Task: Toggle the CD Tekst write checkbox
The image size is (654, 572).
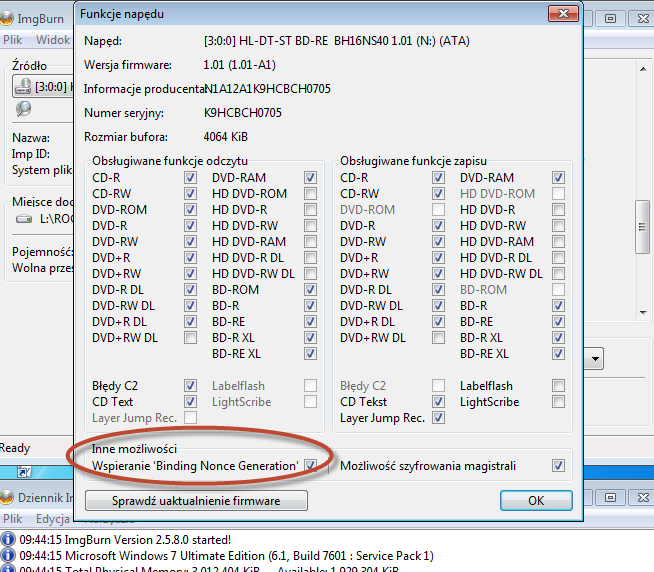Action: [438, 402]
